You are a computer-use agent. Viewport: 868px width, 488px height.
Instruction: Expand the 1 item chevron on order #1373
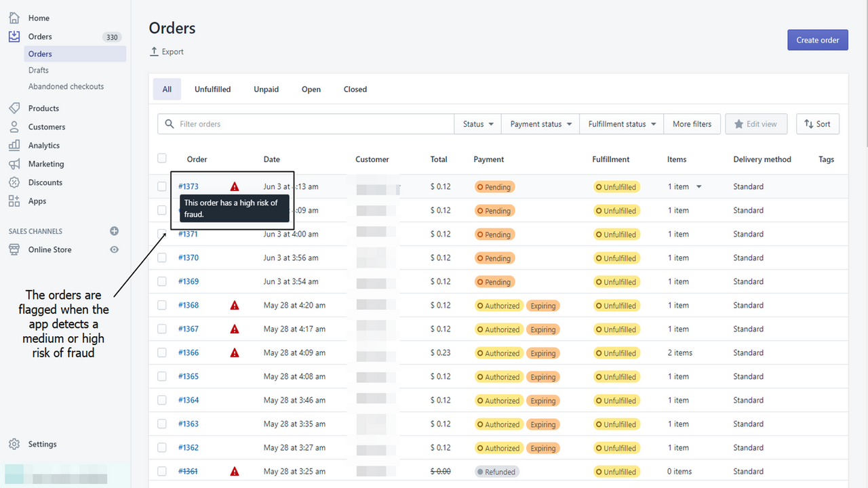pyautogui.click(x=699, y=186)
